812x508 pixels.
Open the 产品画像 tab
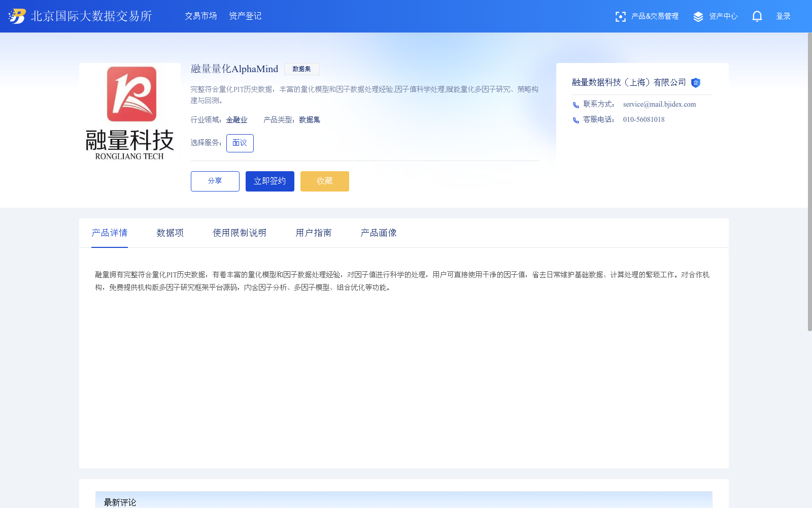coord(379,233)
